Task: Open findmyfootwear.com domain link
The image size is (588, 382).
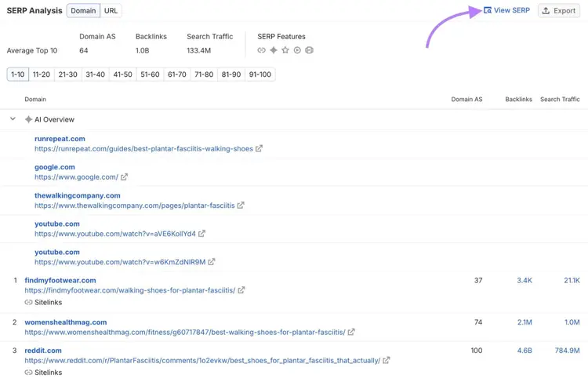Action: click(x=60, y=280)
